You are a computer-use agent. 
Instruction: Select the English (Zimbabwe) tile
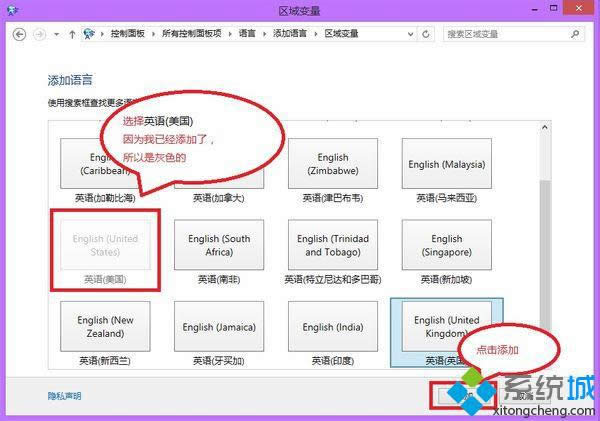333,164
